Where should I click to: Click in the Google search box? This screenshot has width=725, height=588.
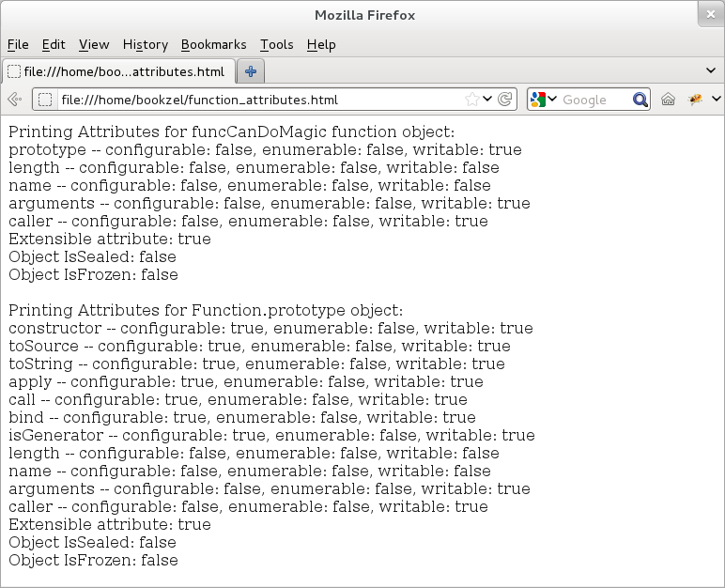point(594,100)
